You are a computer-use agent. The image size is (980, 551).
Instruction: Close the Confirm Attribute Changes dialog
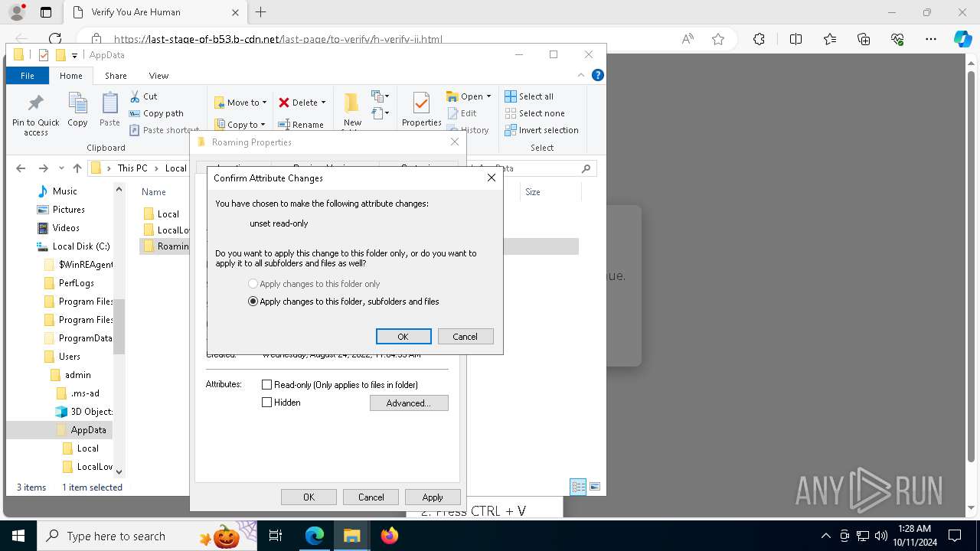point(492,178)
